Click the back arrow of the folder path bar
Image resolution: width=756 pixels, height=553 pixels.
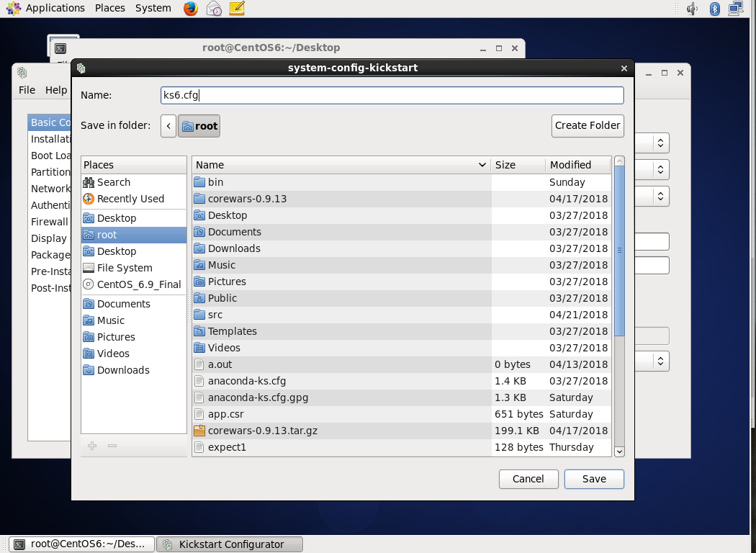click(x=168, y=126)
